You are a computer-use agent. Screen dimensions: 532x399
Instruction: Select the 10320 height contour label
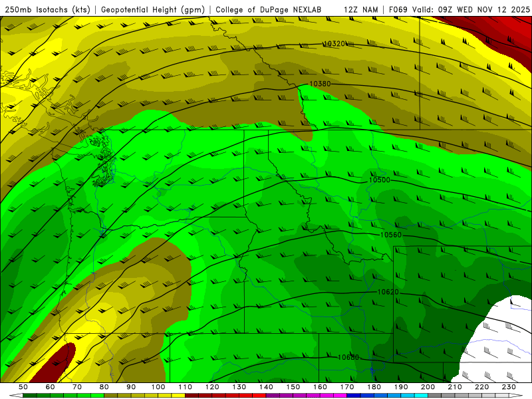334,44
